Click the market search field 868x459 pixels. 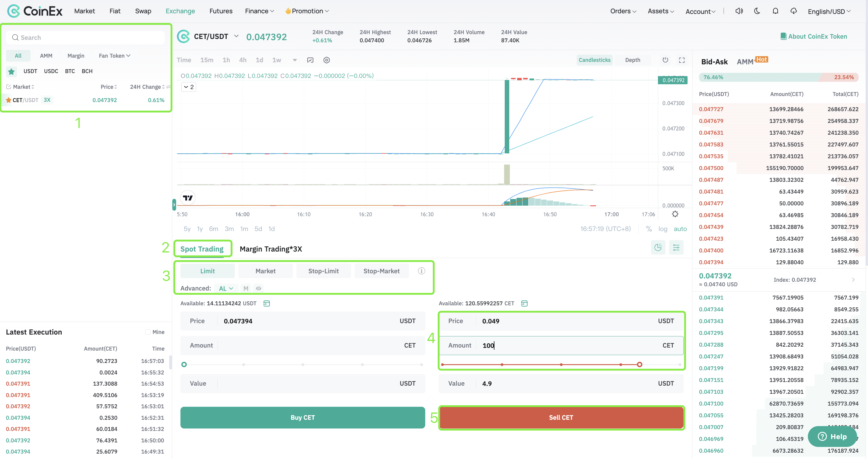[85, 37]
